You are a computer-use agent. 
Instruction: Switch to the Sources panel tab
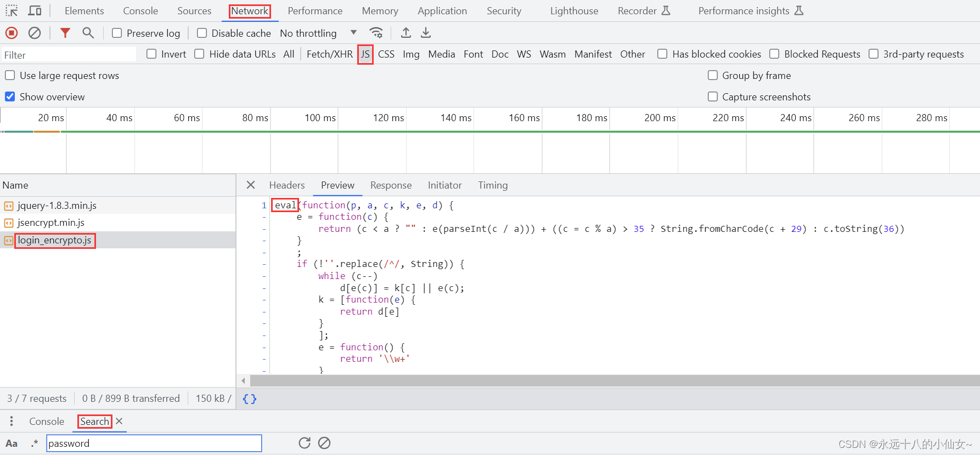point(194,11)
